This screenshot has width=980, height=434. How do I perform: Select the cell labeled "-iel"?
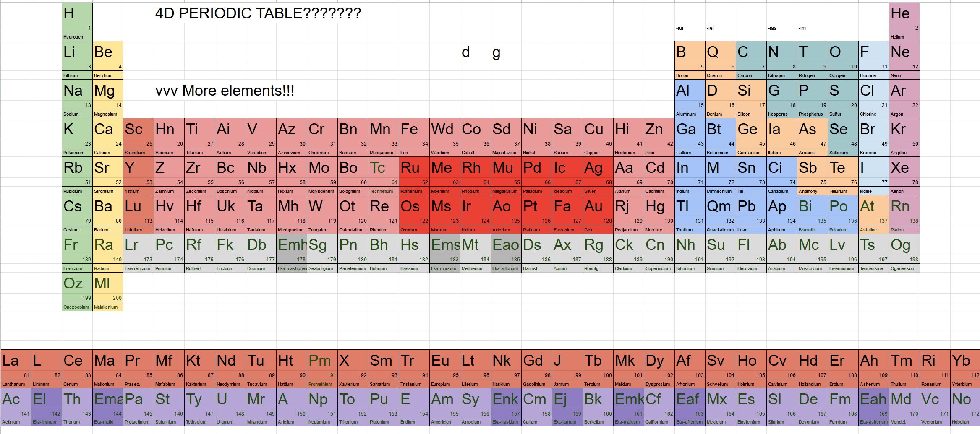pos(721,28)
